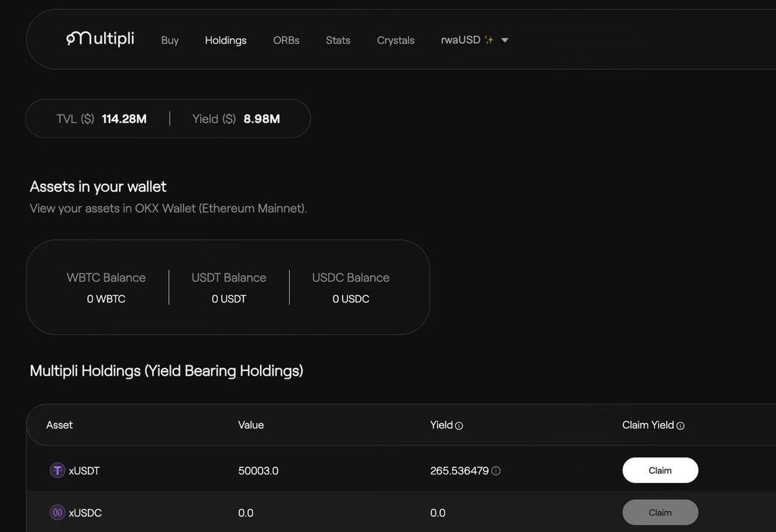The width and height of the screenshot is (776, 532).
Task: Click the Yield ($) label in stats pill
Action: (214, 119)
